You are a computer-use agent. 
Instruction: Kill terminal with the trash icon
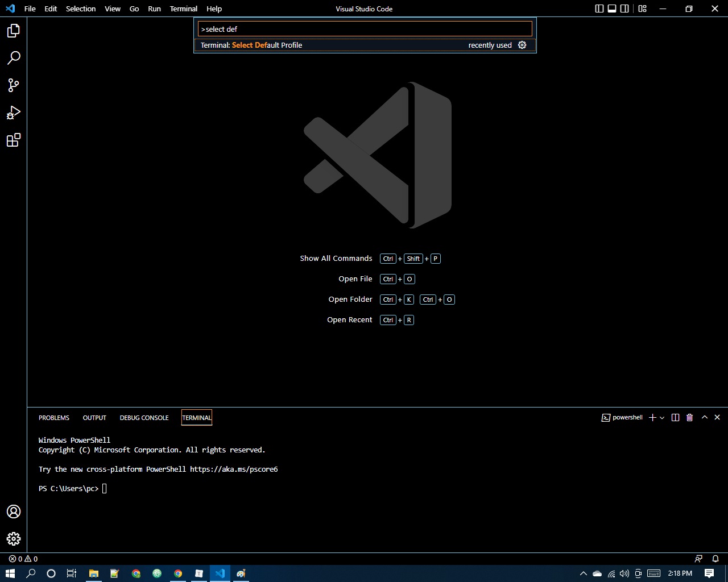pyautogui.click(x=689, y=417)
